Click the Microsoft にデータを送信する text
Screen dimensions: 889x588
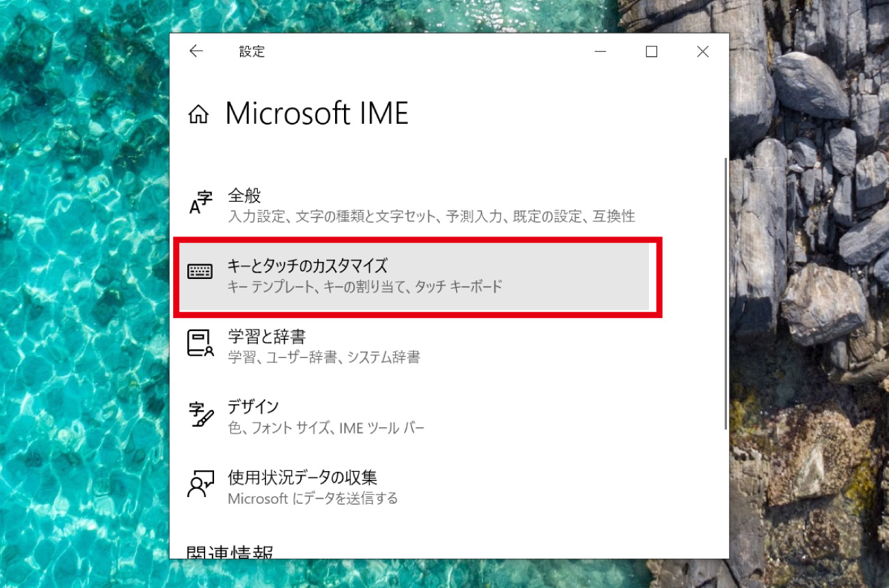(x=313, y=498)
